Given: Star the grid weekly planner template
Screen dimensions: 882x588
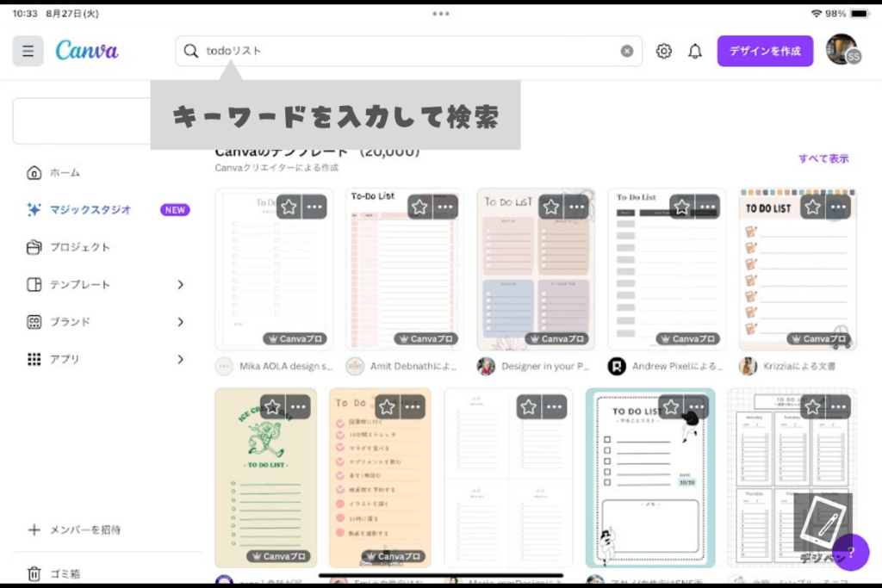Looking at the screenshot, I should [x=812, y=406].
